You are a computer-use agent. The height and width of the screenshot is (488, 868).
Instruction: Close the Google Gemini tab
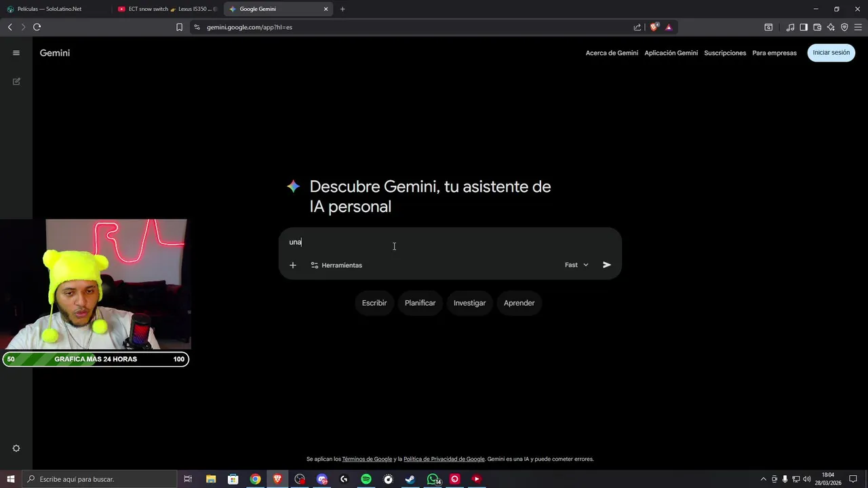tap(325, 9)
